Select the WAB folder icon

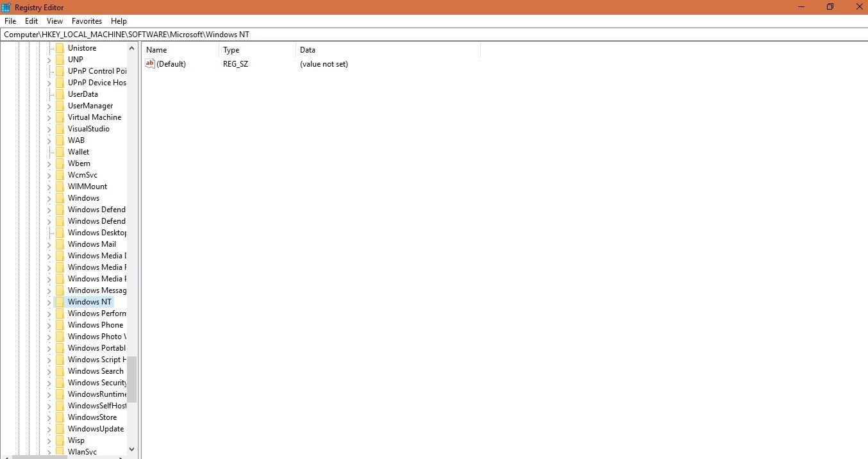(x=60, y=140)
